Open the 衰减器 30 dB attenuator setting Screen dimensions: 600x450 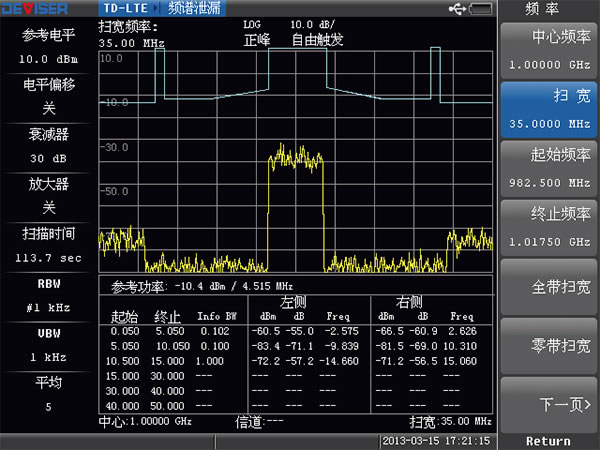click(x=47, y=145)
